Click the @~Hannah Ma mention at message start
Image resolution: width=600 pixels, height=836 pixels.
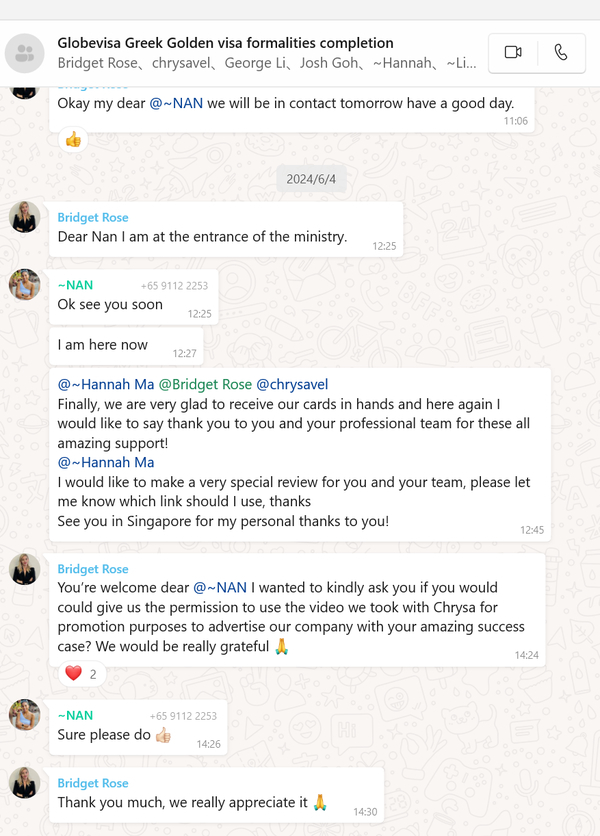point(106,384)
